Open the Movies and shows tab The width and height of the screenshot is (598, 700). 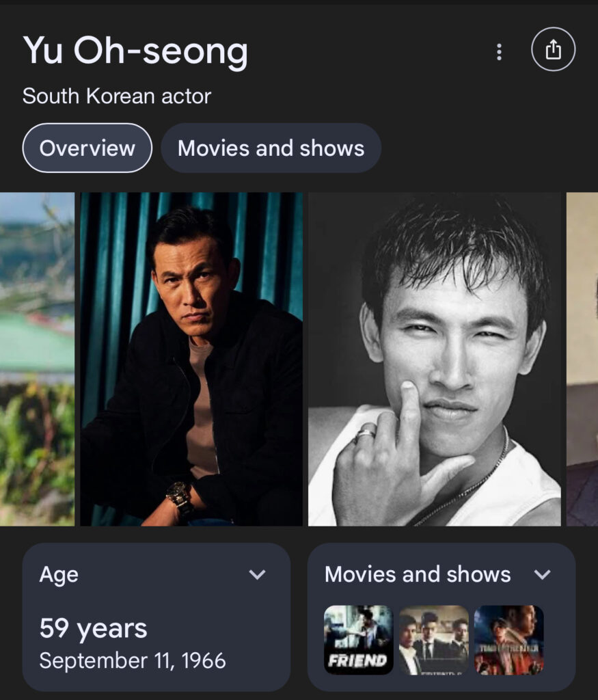(271, 148)
